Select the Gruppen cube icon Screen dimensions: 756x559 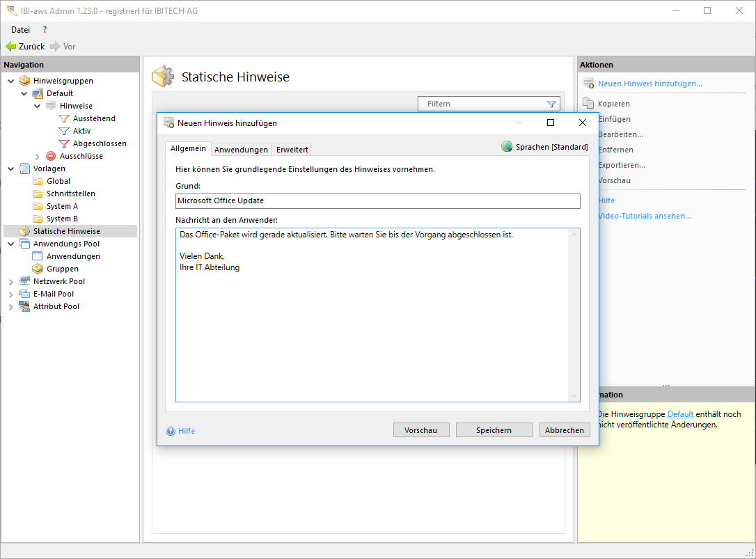(x=38, y=269)
